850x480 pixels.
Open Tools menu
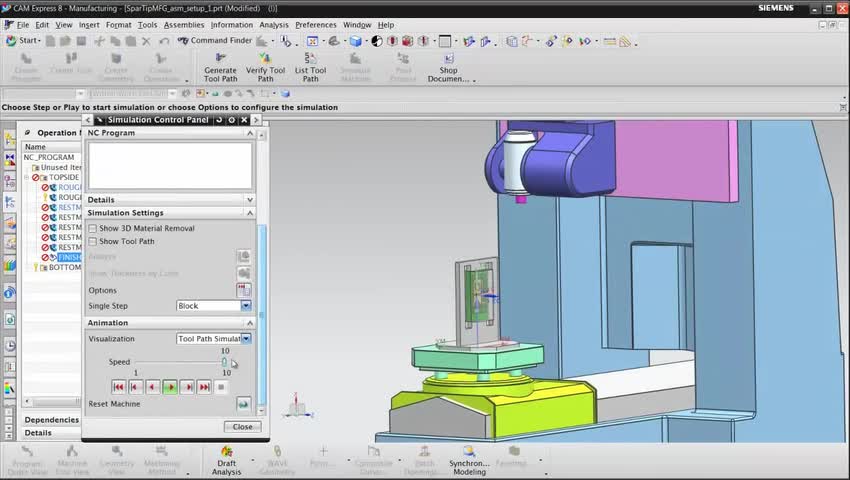[x=147, y=25]
